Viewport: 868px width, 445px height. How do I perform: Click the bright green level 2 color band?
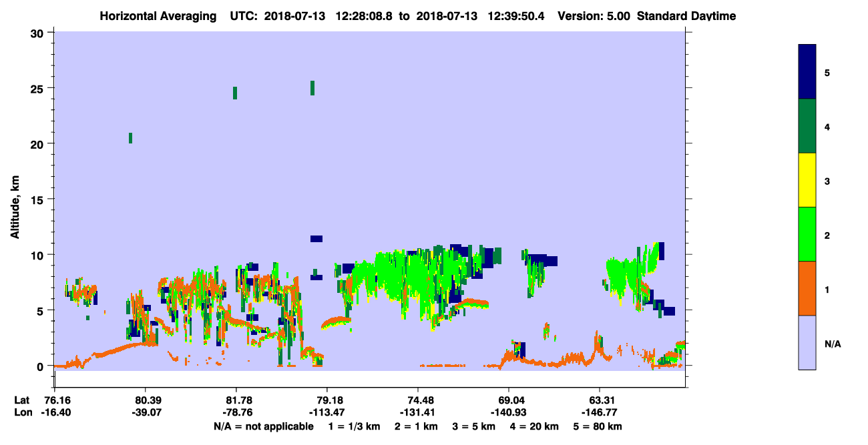(x=807, y=234)
